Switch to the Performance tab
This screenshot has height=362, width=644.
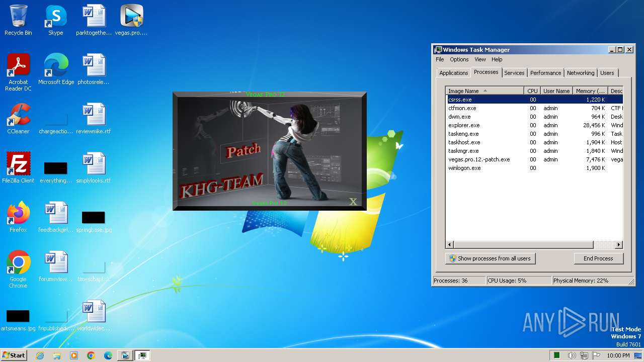[545, 73]
